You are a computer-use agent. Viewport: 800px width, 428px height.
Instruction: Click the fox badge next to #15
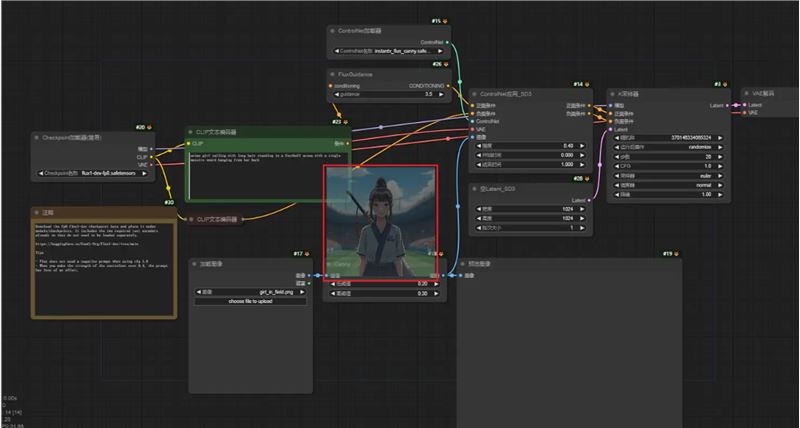(x=445, y=21)
